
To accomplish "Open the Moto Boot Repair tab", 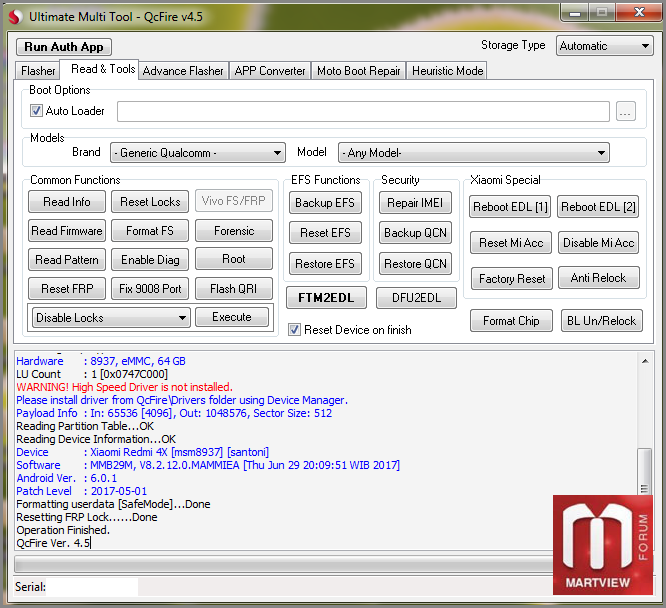I will (358, 71).
